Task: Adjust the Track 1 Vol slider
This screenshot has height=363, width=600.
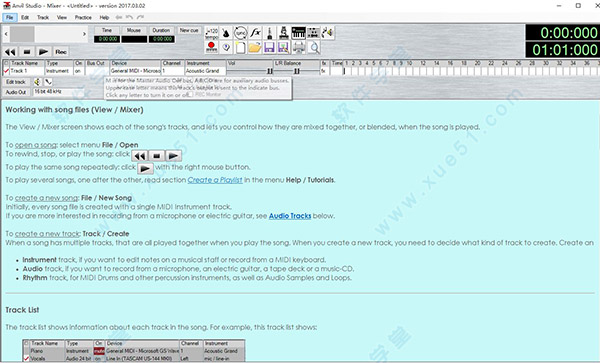Action: 249,71
